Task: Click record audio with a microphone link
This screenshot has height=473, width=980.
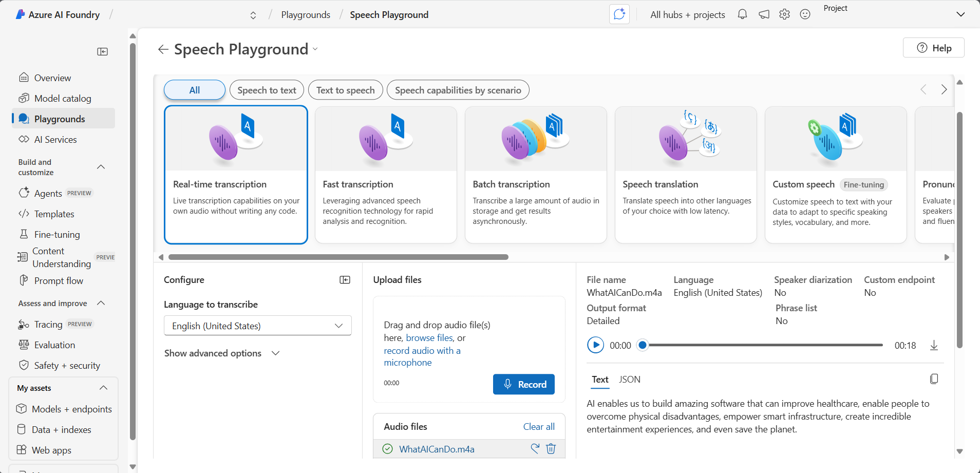Action: [422, 356]
